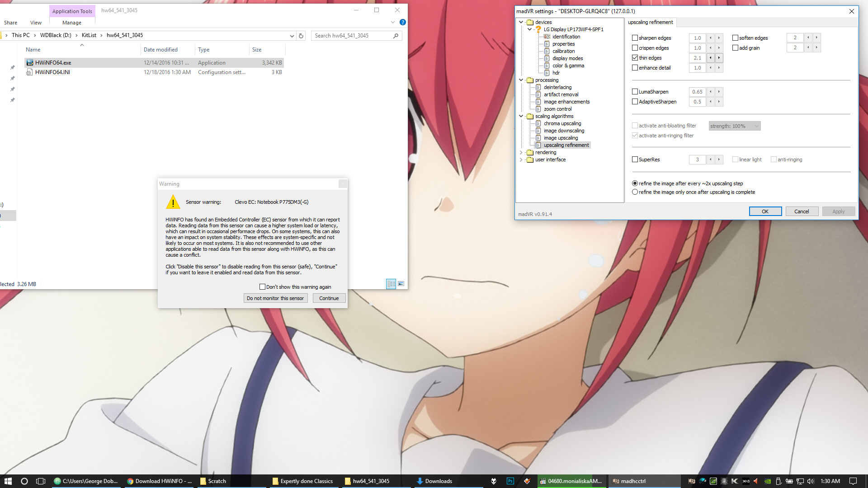
Task: Enable soften edges checkbox
Action: [735, 38]
